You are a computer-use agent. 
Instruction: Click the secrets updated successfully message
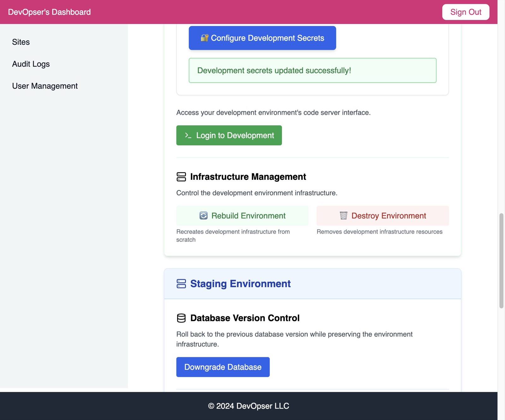point(312,70)
